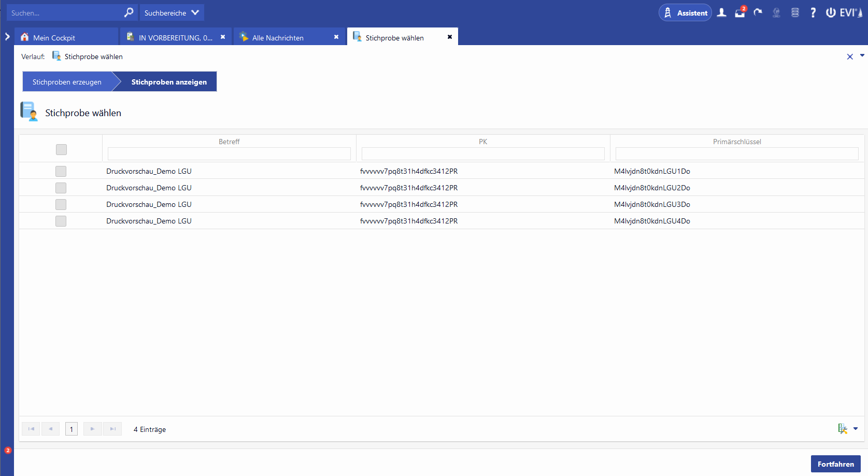The image size is (868, 476).
Task: Check the row with key M4lvjdn8t0kdnLGU3Do
Action: pos(61,204)
